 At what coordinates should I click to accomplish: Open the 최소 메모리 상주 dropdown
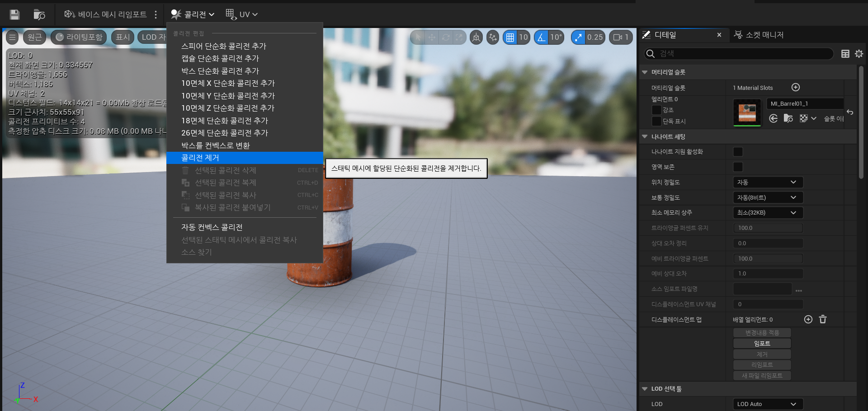pyautogui.click(x=768, y=213)
